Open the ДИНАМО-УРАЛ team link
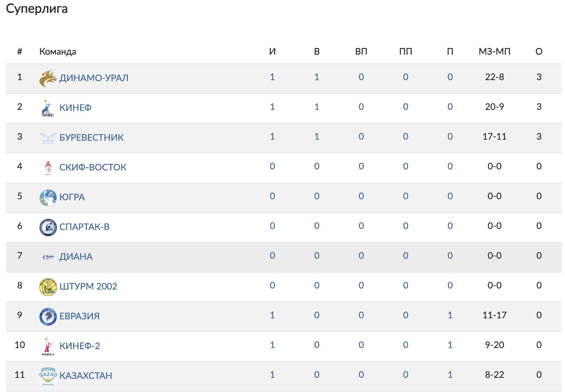Viewport: 565px width, 392px height. [x=94, y=78]
